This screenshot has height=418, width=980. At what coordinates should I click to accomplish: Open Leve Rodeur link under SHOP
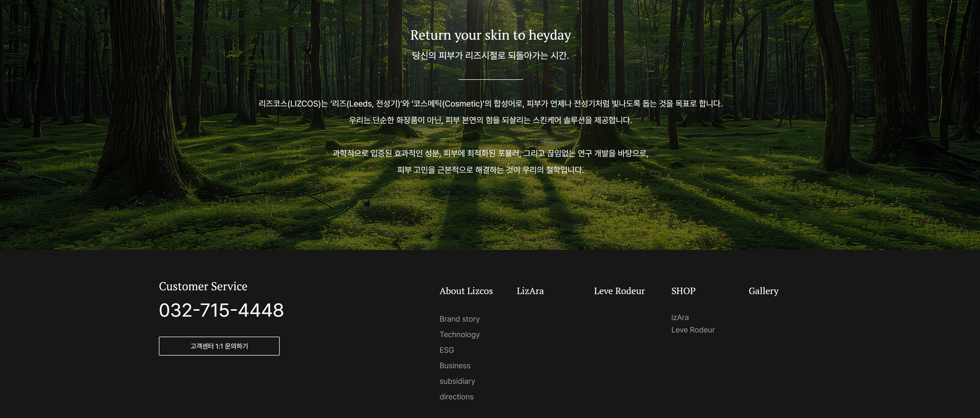pos(693,330)
